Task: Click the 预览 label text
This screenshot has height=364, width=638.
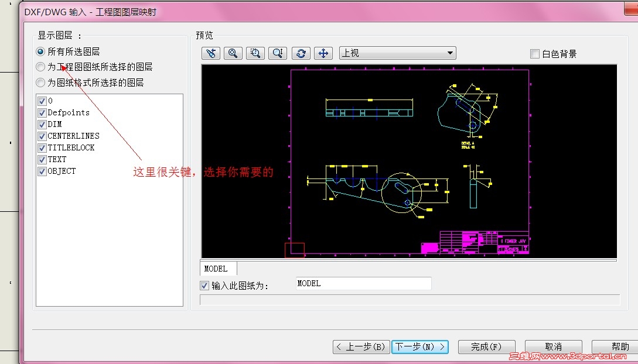Action: (x=204, y=35)
